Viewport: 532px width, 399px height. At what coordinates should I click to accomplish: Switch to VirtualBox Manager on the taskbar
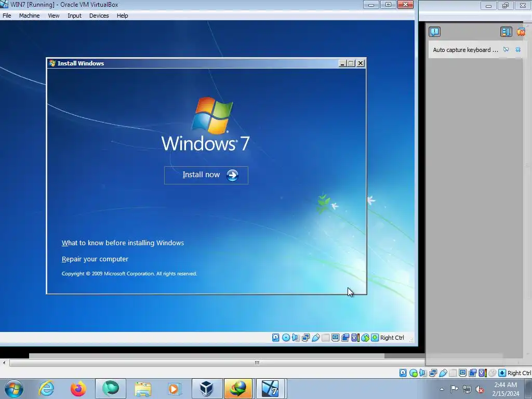[207, 389]
